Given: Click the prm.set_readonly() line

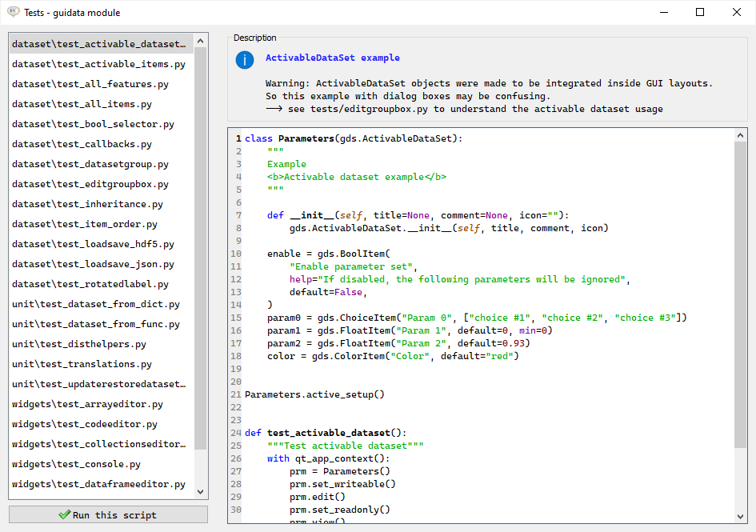Looking at the screenshot, I should 339,510.
